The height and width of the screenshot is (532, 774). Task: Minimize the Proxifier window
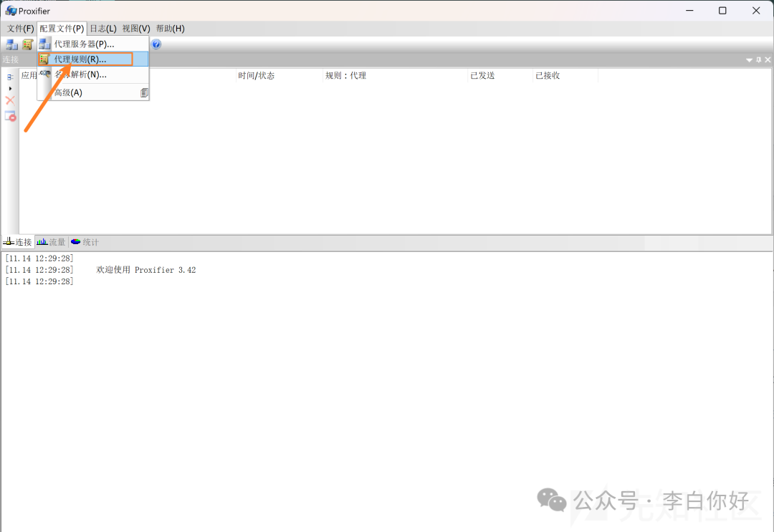689,10
